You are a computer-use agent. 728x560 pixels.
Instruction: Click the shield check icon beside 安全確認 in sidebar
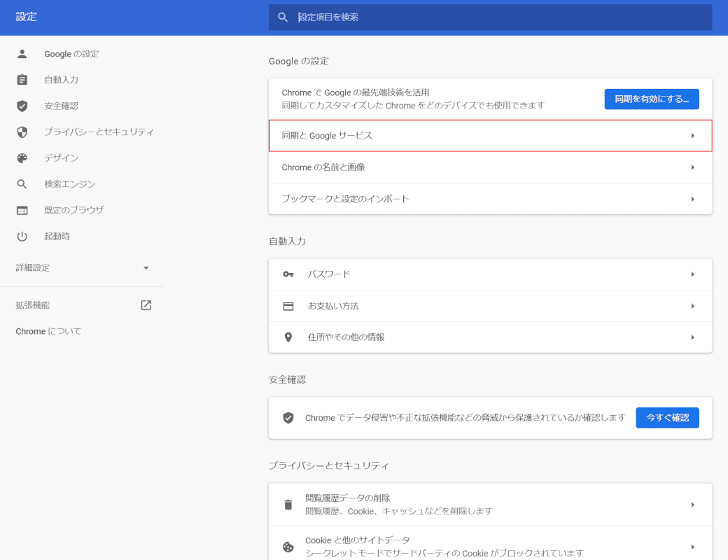[x=22, y=106]
